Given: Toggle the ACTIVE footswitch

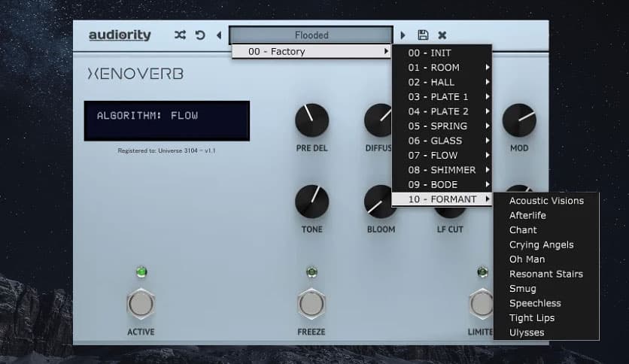Looking at the screenshot, I should point(141,304).
